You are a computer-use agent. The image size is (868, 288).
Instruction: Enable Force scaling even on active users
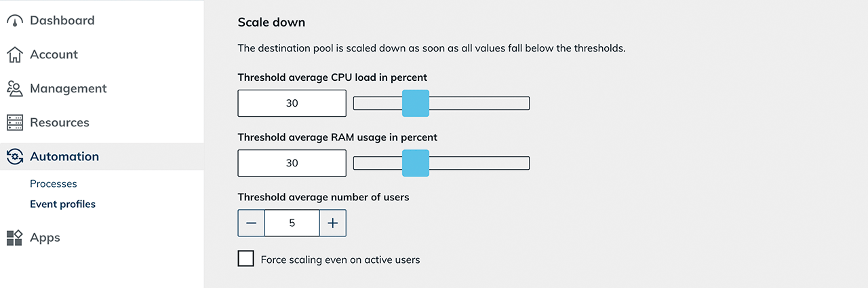tap(246, 259)
